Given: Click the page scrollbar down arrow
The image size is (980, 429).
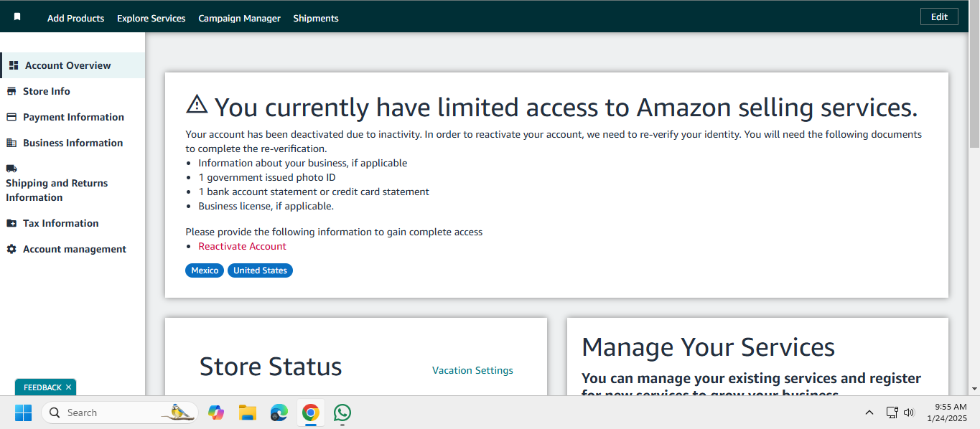Looking at the screenshot, I should coord(974,388).
